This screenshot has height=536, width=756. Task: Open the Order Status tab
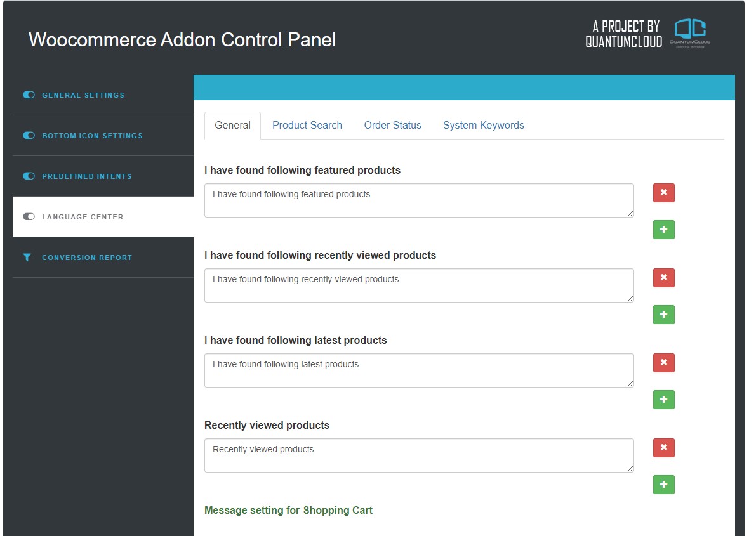[392, 126]
